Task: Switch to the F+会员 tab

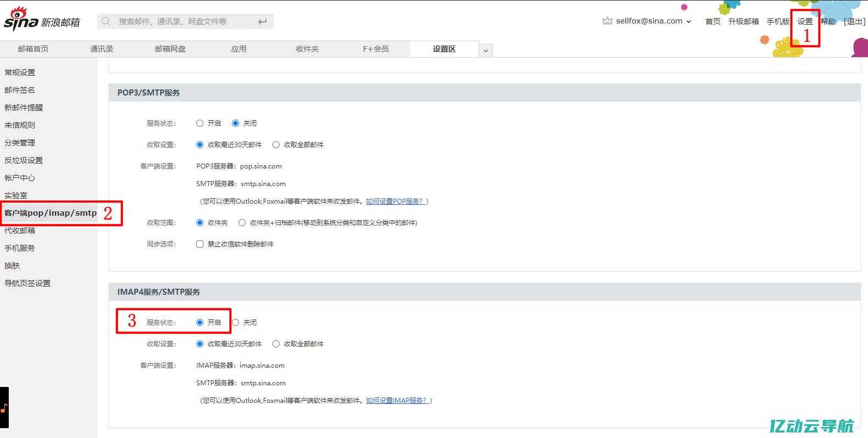Action: [x=376, y=49]
